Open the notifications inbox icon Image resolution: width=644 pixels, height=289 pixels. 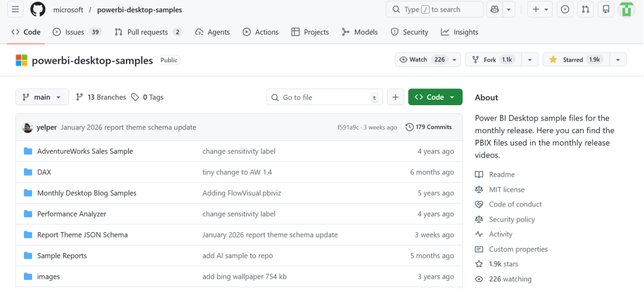point(606,10)
